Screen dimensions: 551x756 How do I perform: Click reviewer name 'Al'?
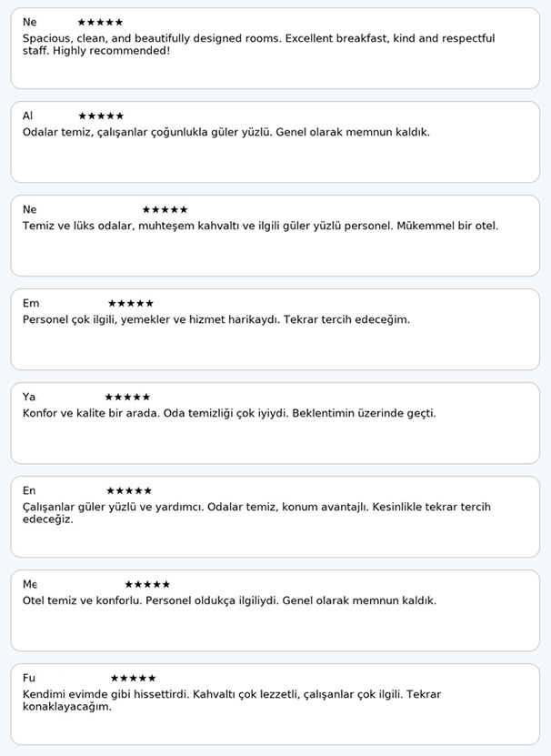pyautogui.click(x=27, y=116)
